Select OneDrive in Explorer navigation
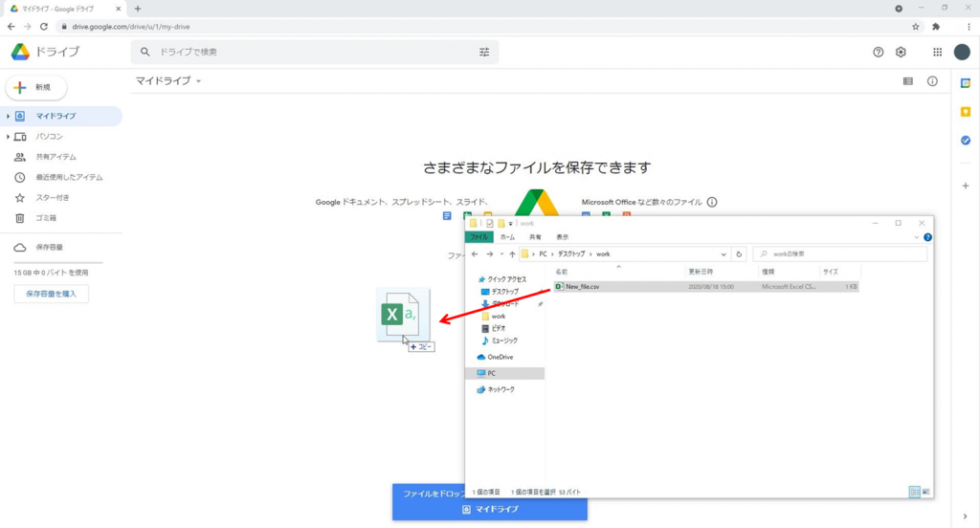The height and width of the screenshot is (528, 980). (x=500, y=358)
